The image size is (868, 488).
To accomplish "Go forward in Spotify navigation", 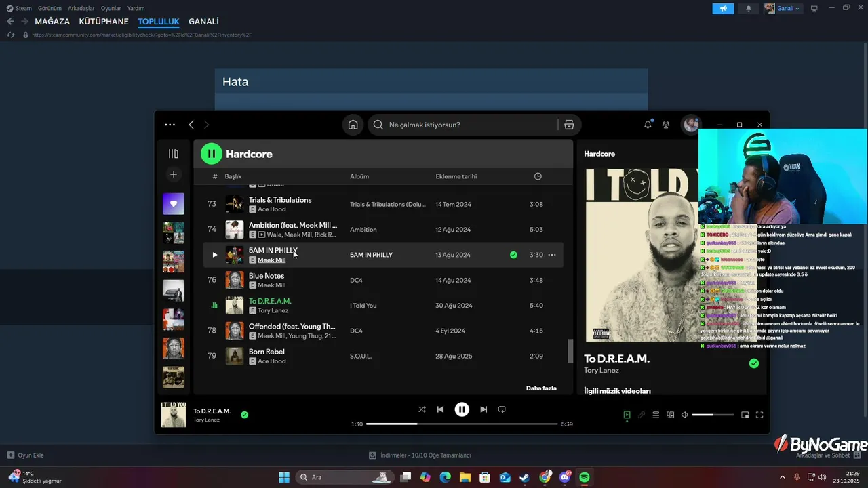I will [206, 125].
